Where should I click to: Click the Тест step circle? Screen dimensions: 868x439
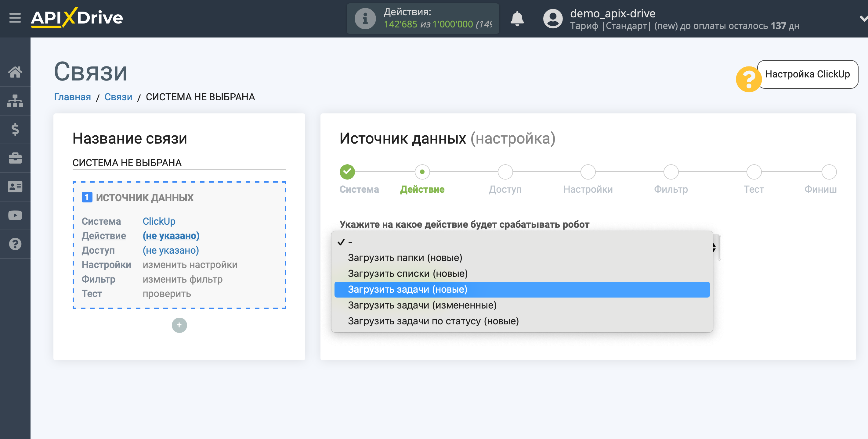point(754,172)
